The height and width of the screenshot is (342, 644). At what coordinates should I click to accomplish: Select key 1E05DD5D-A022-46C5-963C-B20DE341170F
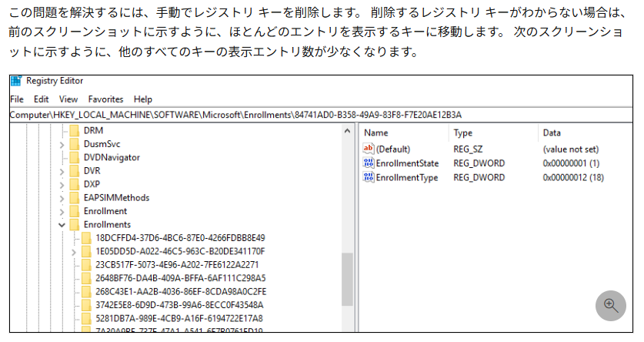[180, 252]
